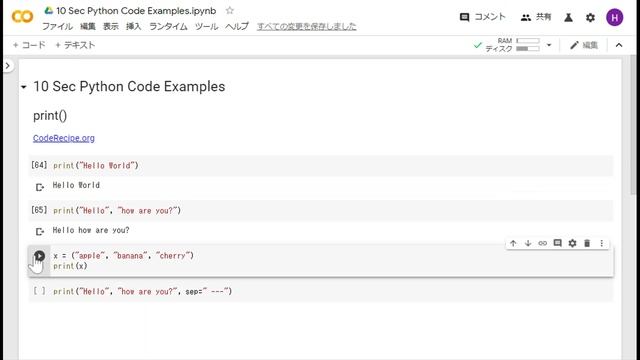Collapse the 10 Sec Python Code Examples section
Image resolution: width=640 pixels, height=360 pixels.
pos(24,87)
